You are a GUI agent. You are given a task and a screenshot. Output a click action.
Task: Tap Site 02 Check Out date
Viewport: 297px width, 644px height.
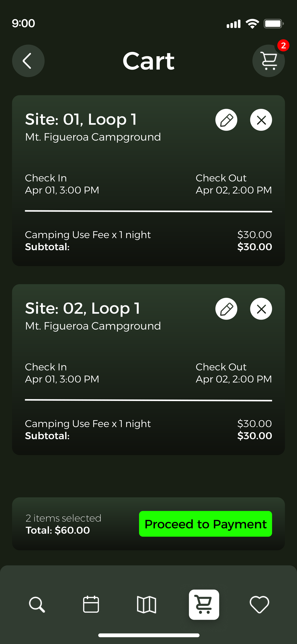pos(234,379)
